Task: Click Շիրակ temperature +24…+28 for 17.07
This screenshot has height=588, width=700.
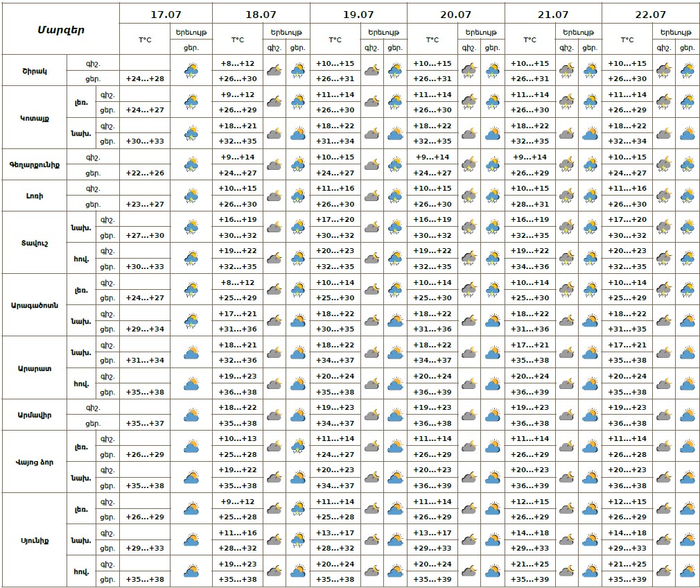Action: pyautogui.click(x=145, y=78)
